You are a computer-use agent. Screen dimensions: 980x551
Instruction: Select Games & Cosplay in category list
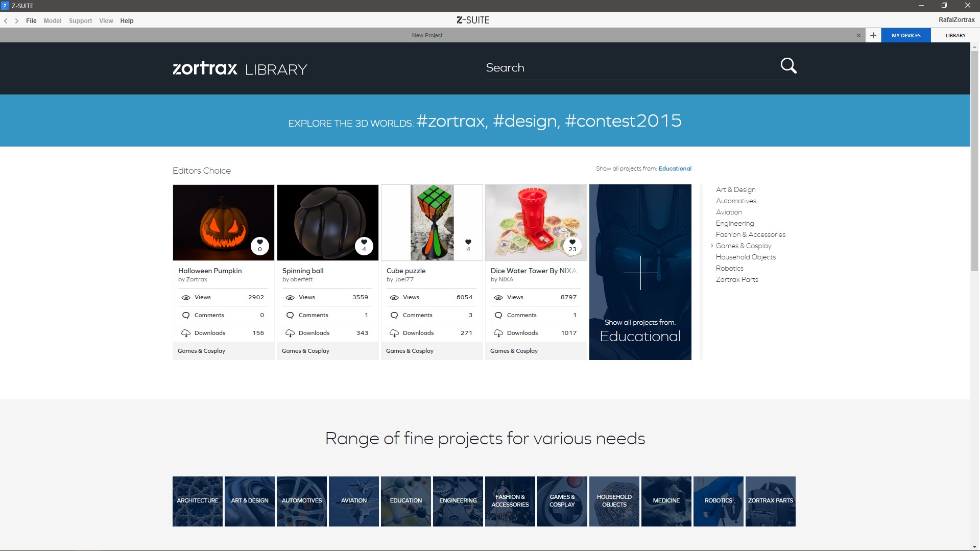(743, 246)
